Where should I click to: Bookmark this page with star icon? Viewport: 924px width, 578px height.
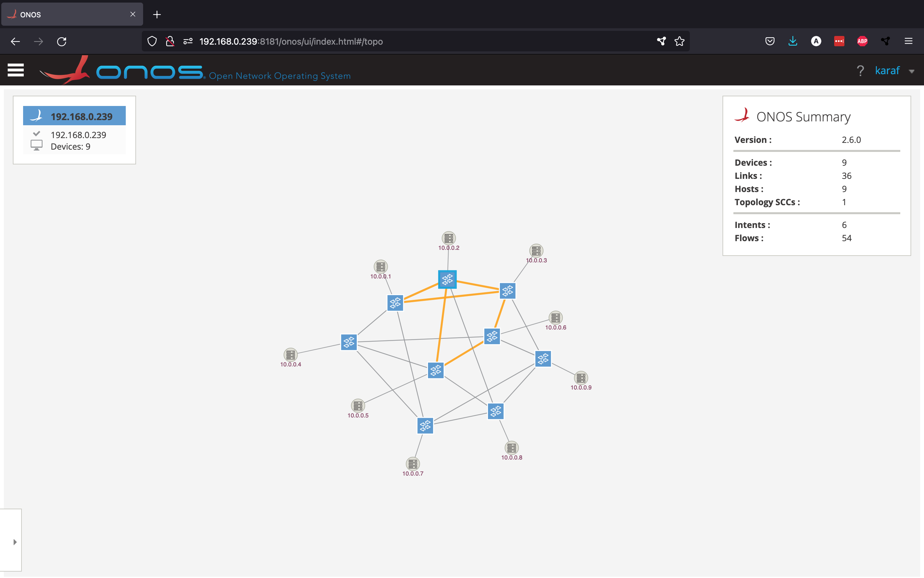(x=679, y=41)
